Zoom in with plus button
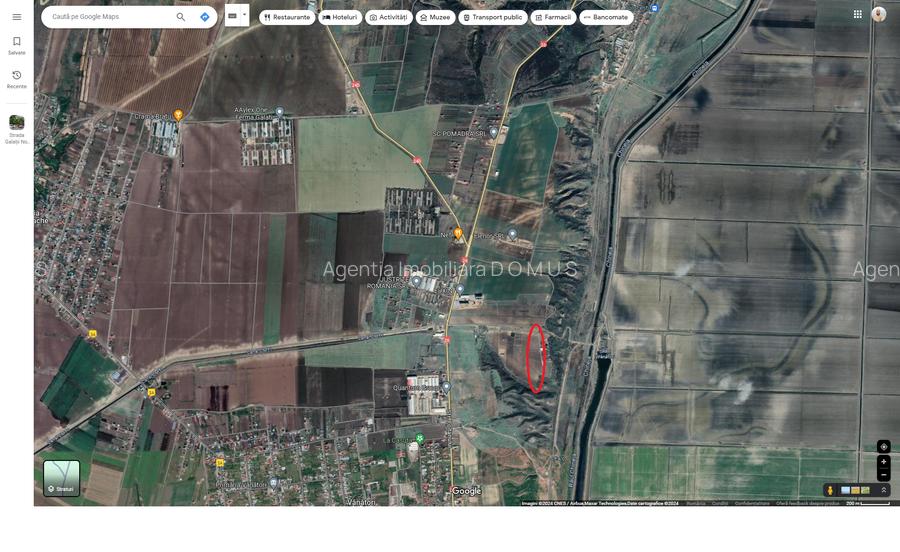 click(883, 462)
